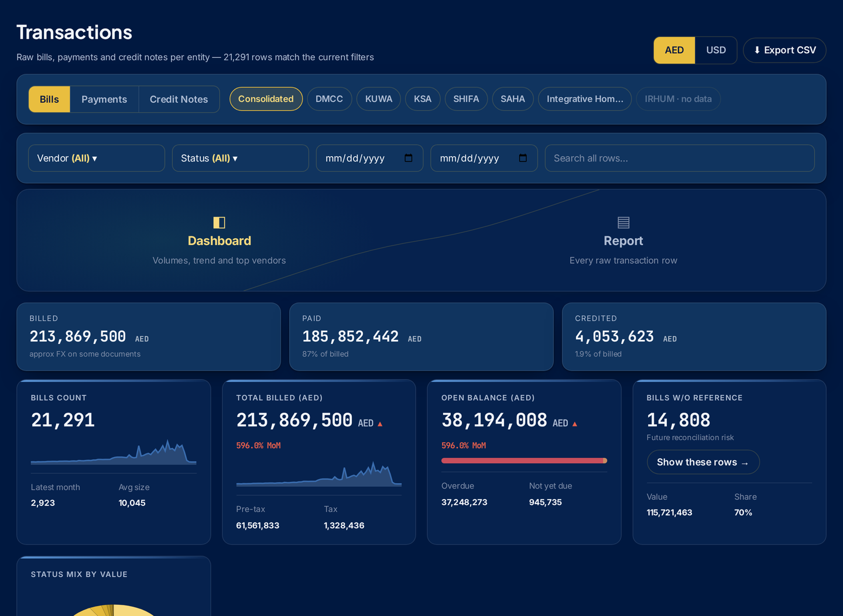Click the Not yet due amount 945,735
This screenshot has width=843, height=616.
pyautogui.click(x=546, y=502)
